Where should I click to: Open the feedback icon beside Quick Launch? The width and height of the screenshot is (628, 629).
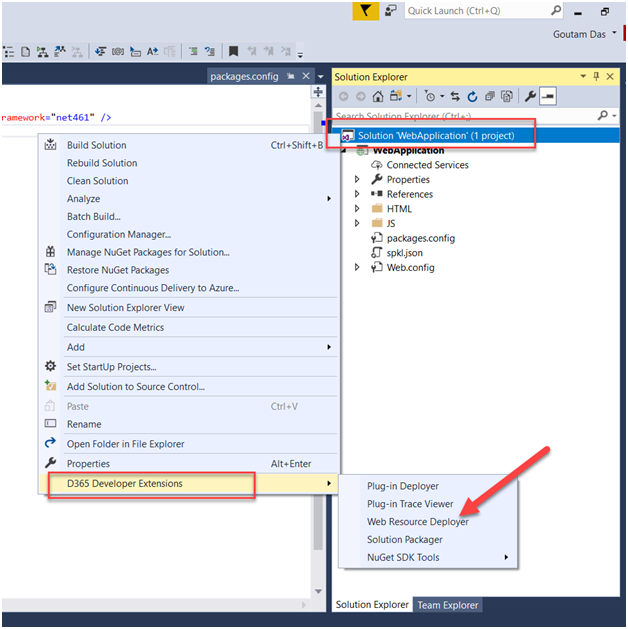click(x=390, y=10)
